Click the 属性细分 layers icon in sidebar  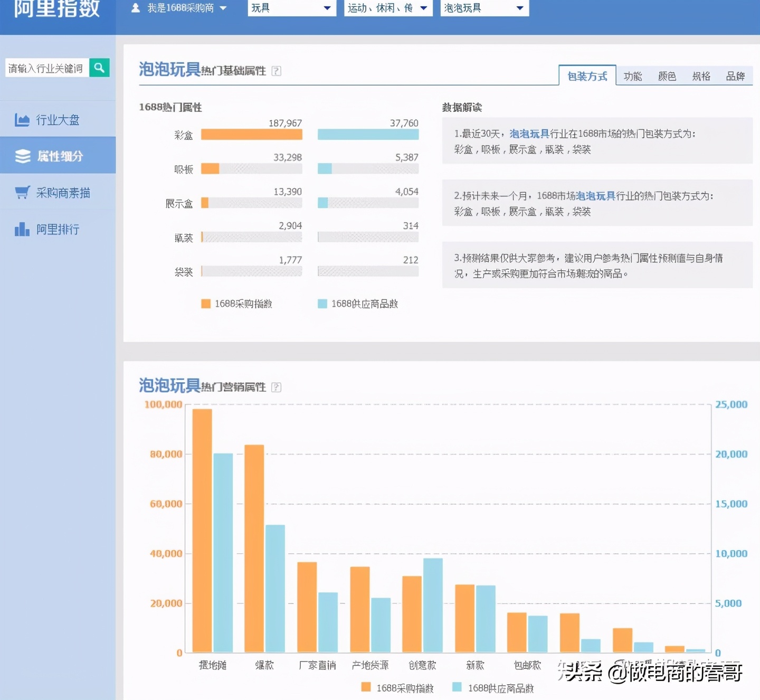(23, 156)
